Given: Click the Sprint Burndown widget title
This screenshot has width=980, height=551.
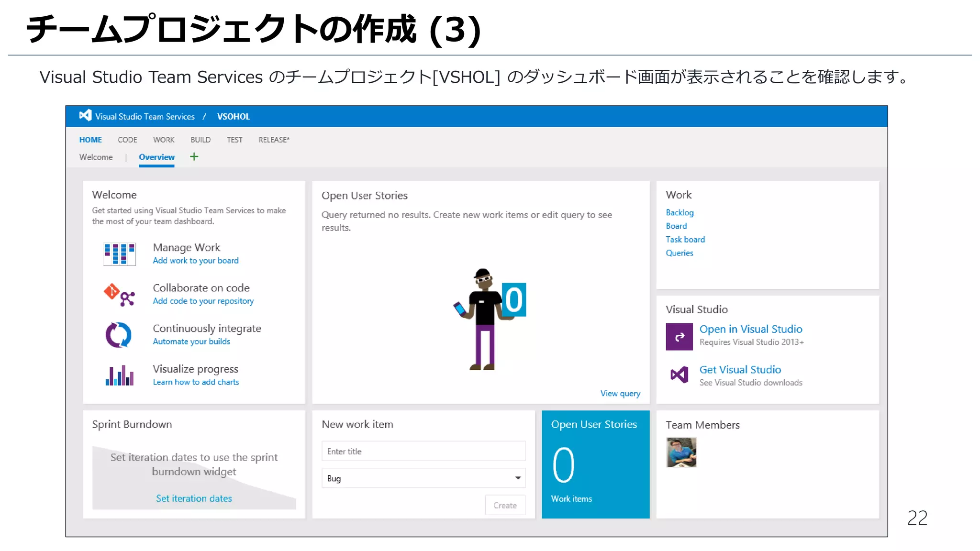Looking at the screenshot, I should click(132, 424).
